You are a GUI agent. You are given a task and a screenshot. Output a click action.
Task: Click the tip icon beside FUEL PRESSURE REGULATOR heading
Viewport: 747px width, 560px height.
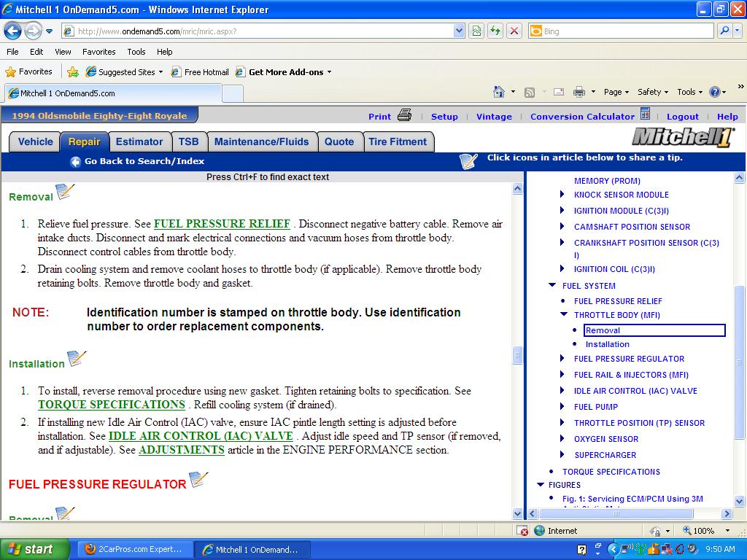click(x=198, y=480)
